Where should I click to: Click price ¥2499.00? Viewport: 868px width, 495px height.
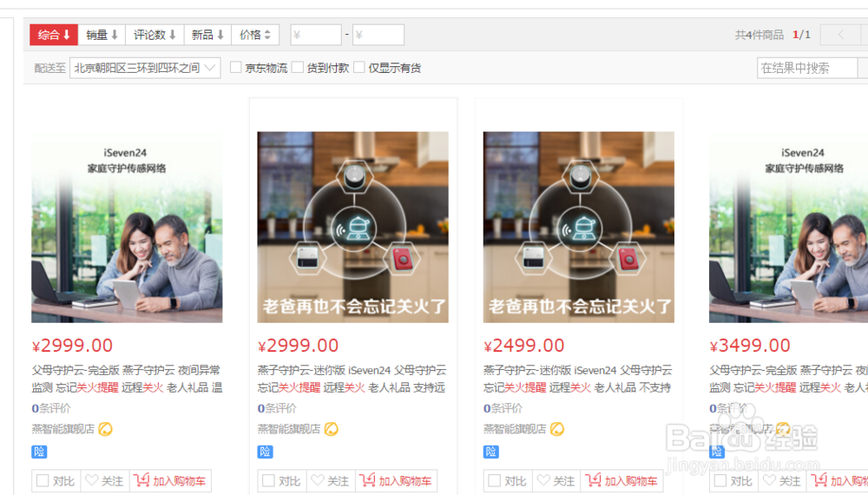(x=523, y=346)
